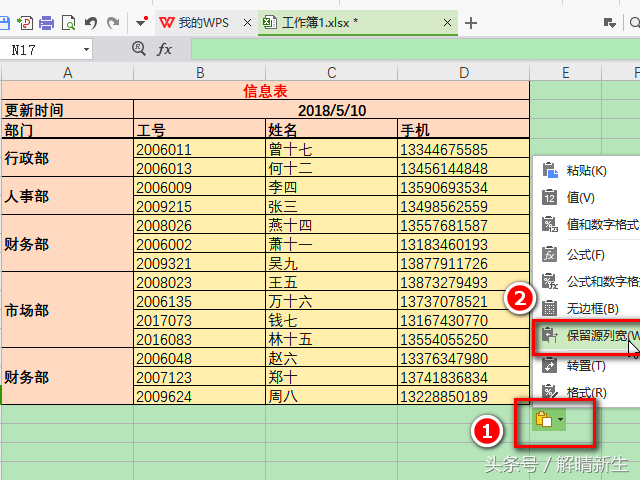Click the 工号 header cell
640x480 pixels.
coord(200,129)
